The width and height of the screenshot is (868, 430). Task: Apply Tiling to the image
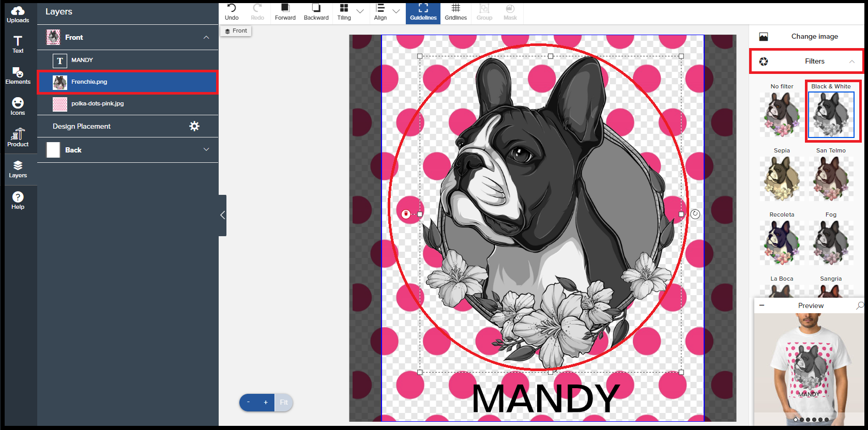pyautogui.click(x=344, y=12)
